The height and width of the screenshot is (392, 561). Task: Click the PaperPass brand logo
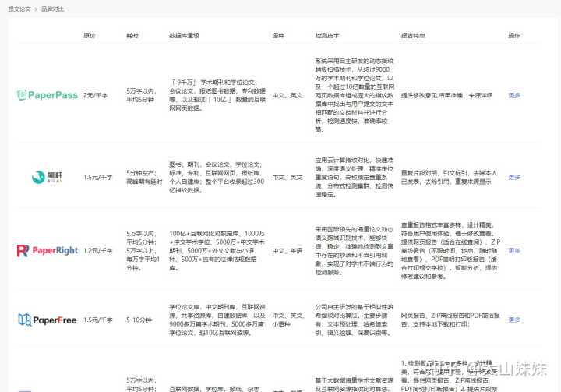click(48, 95)
